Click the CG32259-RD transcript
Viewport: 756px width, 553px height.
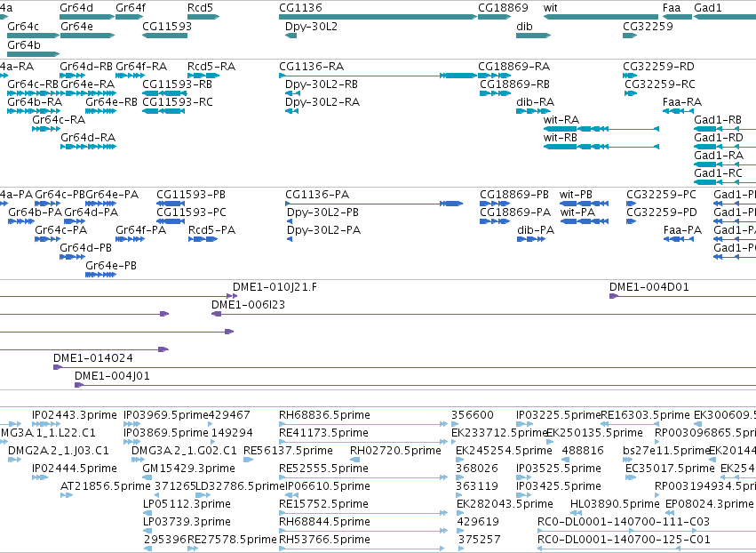pos(630,76)
